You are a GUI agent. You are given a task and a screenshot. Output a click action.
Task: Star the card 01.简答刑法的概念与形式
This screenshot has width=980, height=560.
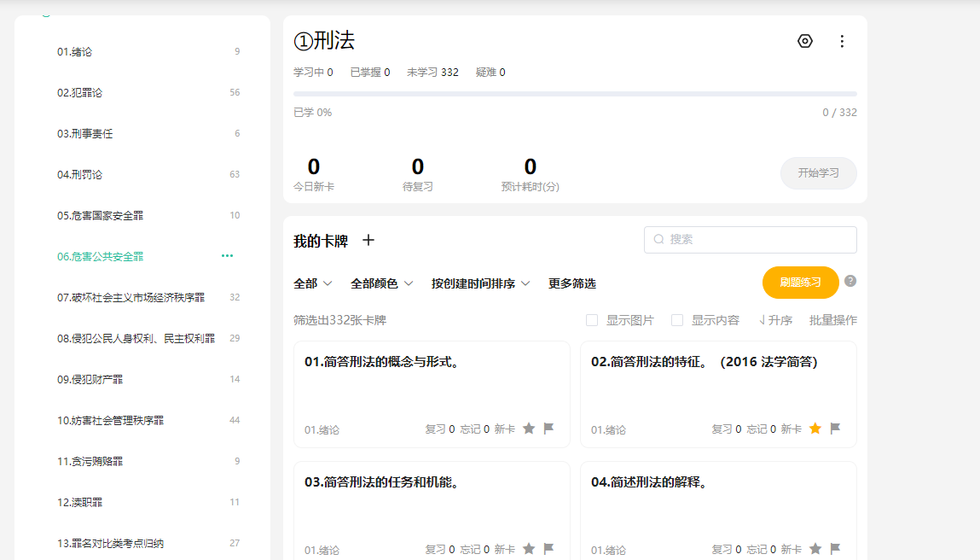coord(529,429)
